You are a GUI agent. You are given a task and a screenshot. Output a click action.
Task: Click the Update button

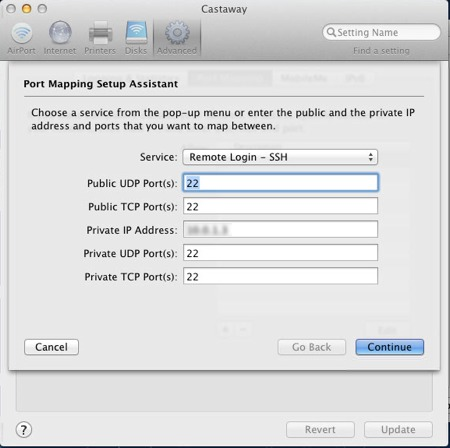398,430
